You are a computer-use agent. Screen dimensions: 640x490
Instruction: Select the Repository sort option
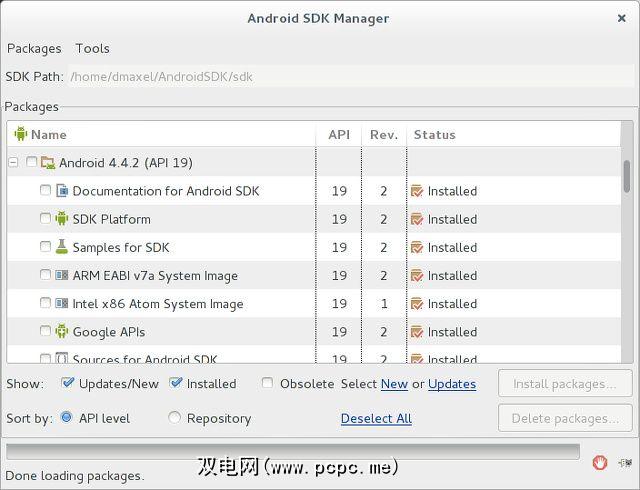tap(175, 418)
